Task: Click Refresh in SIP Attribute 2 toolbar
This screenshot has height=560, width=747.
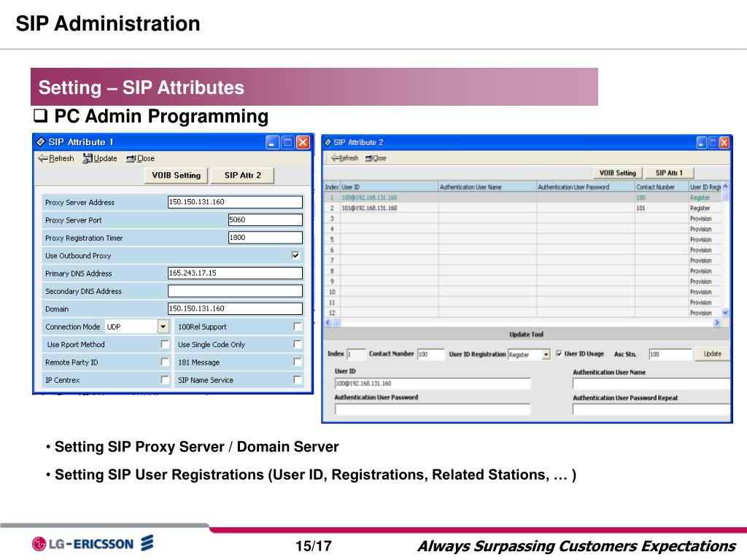Action: pos(344,158)
